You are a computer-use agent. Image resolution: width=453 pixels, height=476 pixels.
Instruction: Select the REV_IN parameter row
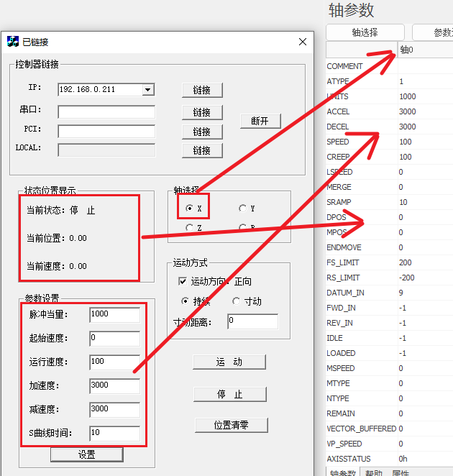(390, 323)
